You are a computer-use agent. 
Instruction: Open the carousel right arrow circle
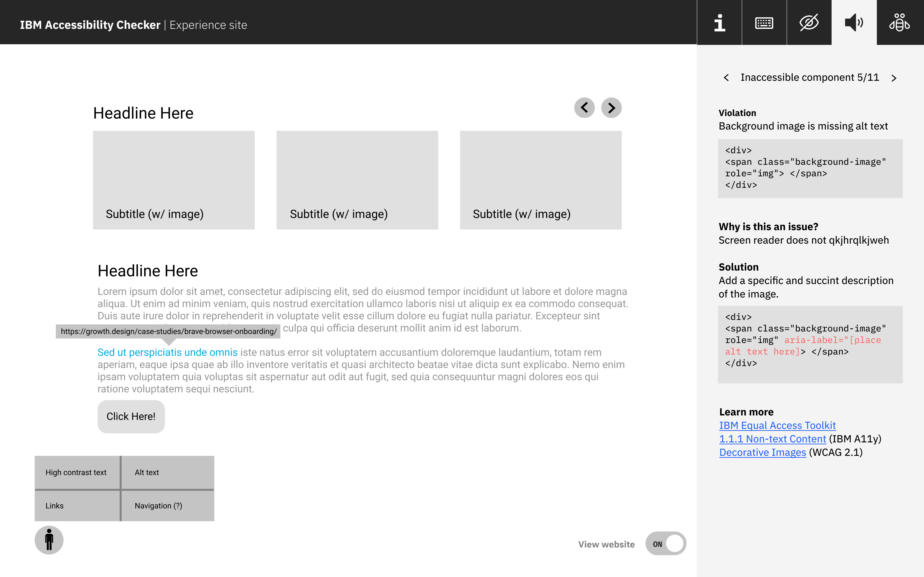(x=611, y=108)
